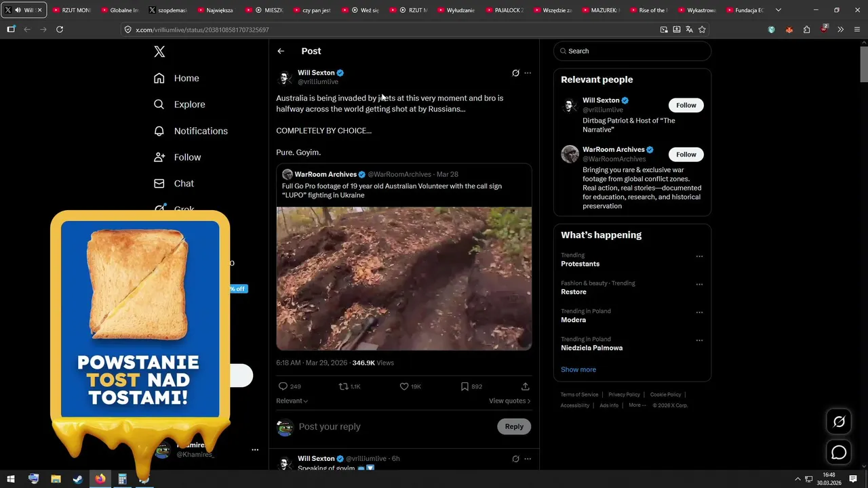Click the Reply button
Image resolution: width=868 pixels, height=488 pixels.
[x=514, y=426]
